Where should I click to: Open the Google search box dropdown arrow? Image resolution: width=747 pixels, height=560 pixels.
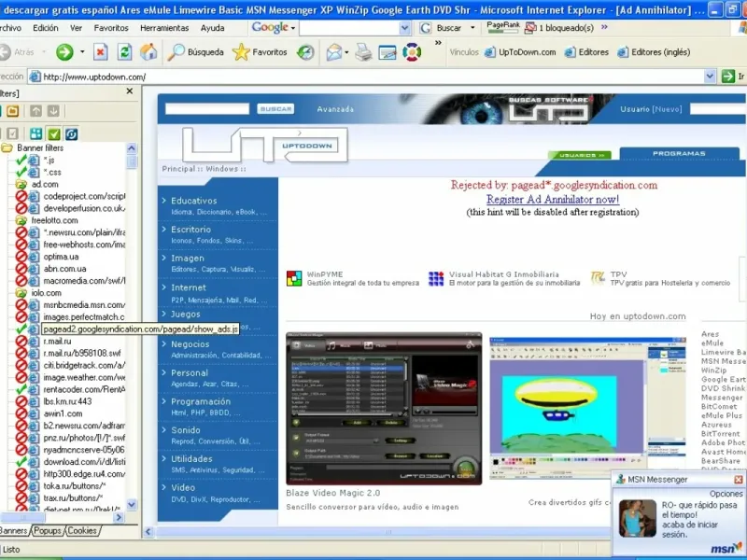tap(404, 28)
